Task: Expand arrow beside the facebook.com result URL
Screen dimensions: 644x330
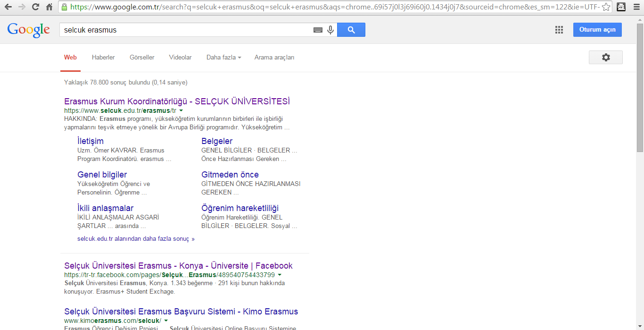Action: tap(280, 275)
